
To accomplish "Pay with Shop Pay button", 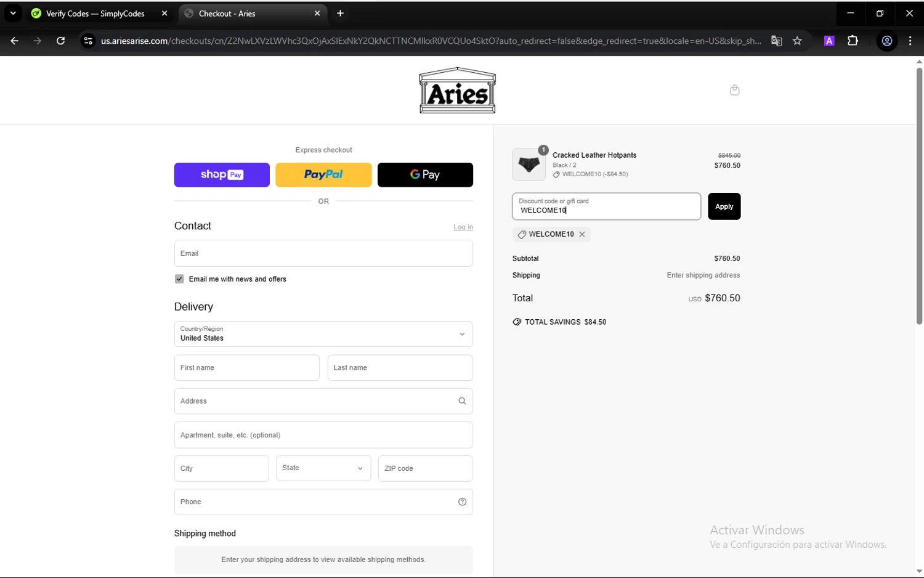I will (x=222, y=175).
